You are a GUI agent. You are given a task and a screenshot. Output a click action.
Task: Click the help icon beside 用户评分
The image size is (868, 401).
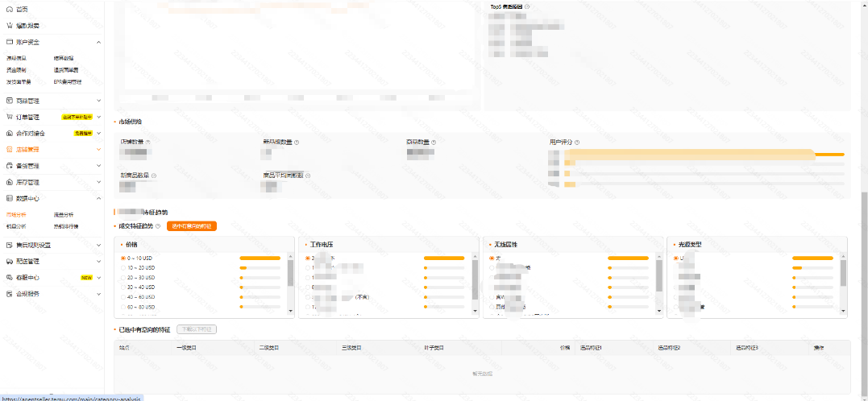[x=577, y=143]
